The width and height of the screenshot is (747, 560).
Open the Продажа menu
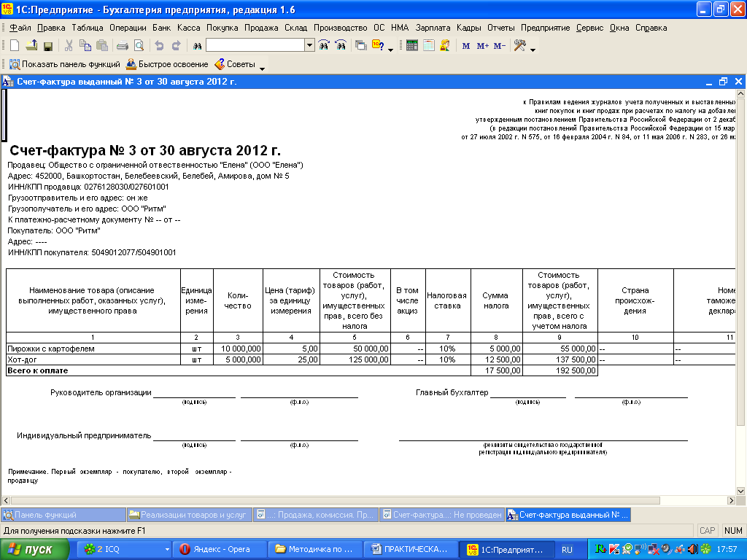[261, 28]
